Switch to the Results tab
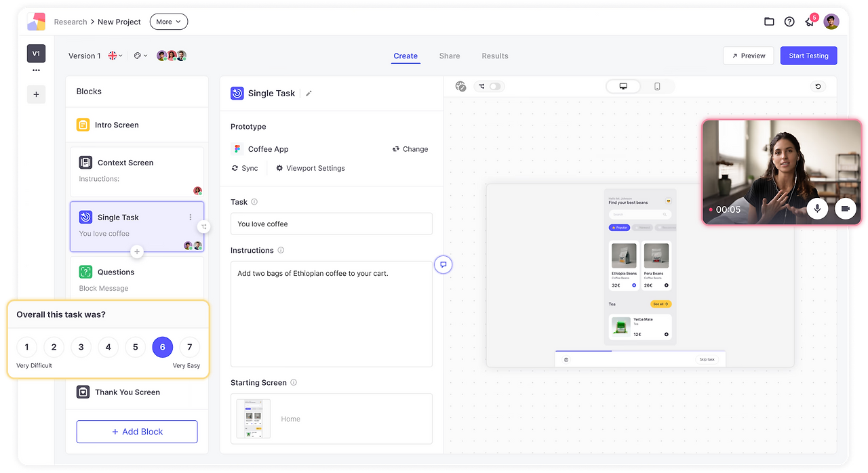Image resolution: width=868 pixels, height=473 pixels. click(x=495, y=56)
